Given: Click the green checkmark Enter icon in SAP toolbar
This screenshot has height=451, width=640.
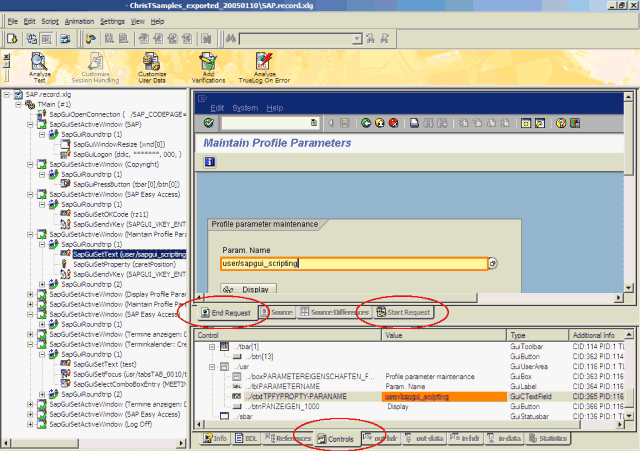Looking at the screenshot, I should 208,123.
